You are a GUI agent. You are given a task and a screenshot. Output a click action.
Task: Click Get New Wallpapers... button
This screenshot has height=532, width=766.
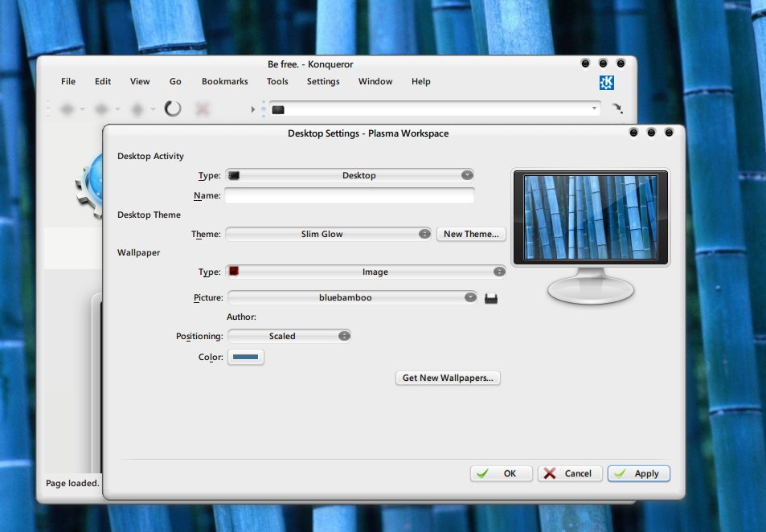(448, 379)
